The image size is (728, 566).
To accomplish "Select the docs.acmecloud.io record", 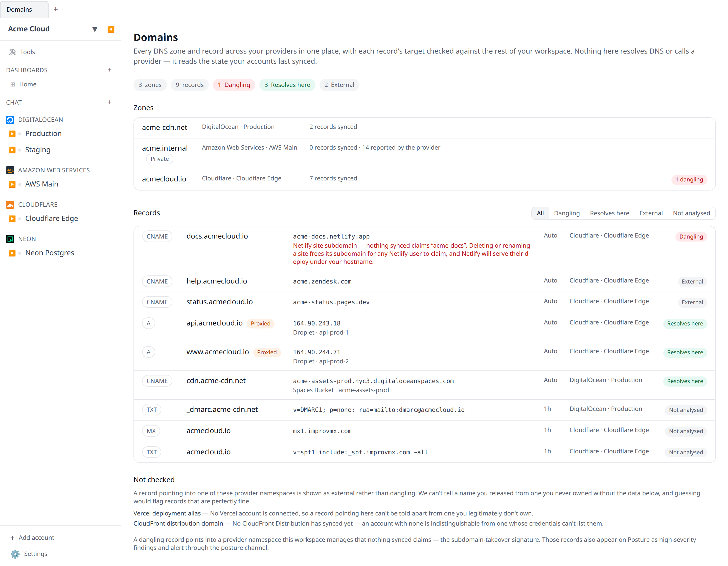I will pos(424,249).
